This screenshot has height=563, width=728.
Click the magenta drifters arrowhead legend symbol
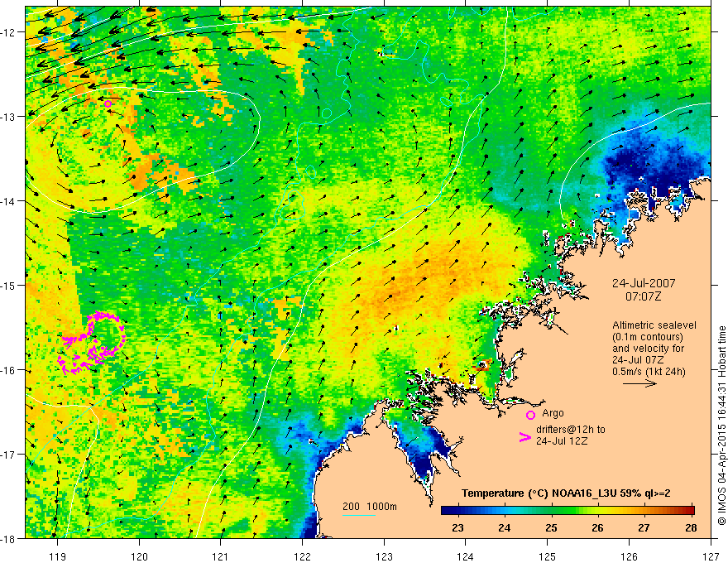coord(525,437)
